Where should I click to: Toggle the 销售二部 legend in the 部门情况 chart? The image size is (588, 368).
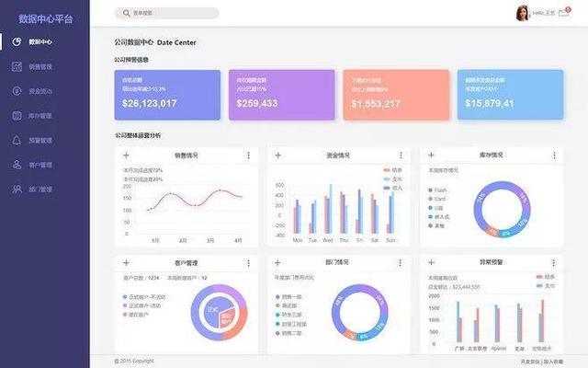(288, 333)
